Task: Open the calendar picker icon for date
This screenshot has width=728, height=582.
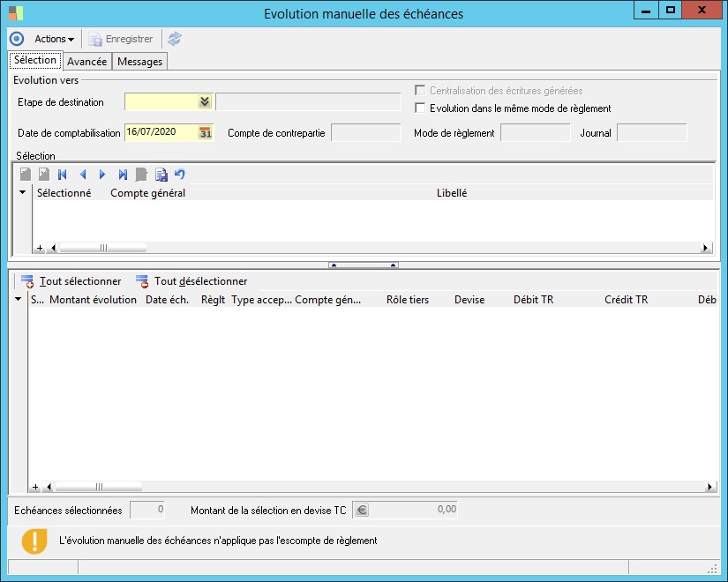Action: click(206, 133)
